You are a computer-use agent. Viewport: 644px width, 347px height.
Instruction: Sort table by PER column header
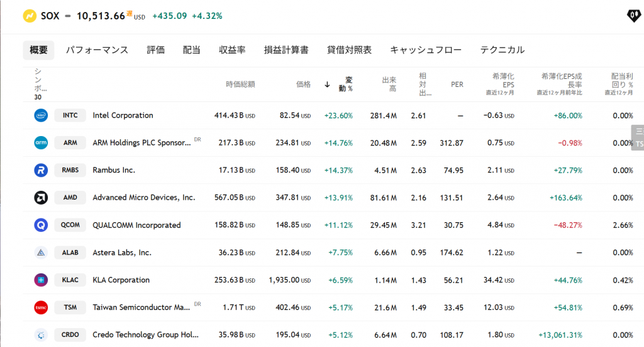(x=457, y=84)
